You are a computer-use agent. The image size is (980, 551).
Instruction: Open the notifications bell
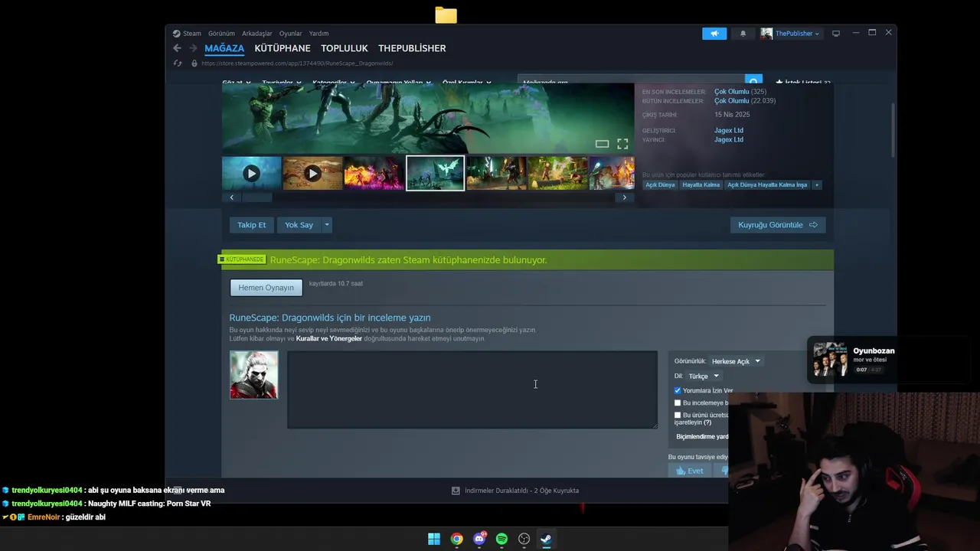coord(743,34)
